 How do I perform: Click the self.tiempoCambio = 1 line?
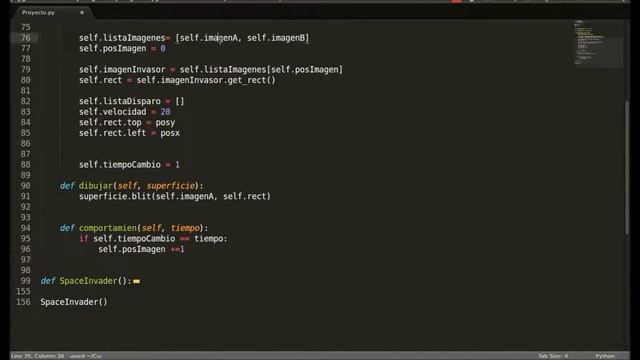pyautogui.click(x=129, y=165)
